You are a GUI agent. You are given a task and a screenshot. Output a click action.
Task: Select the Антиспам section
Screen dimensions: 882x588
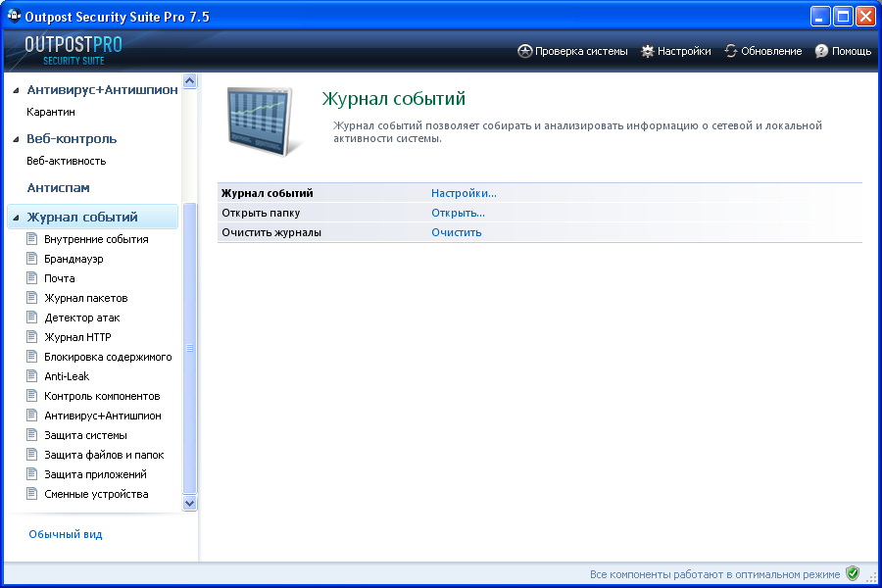59,188
